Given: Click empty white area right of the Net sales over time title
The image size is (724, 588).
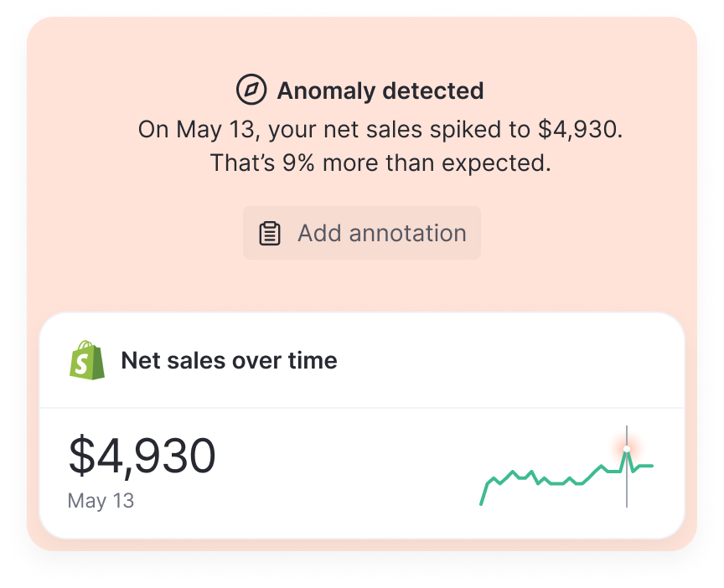Looking at the screenshot, I should [503, 361].
